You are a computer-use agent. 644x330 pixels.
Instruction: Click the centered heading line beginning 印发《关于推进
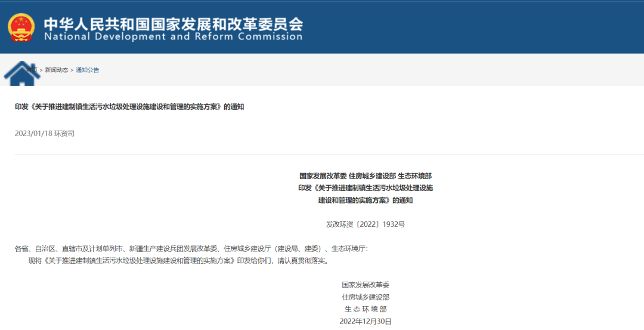coord(365,188)
